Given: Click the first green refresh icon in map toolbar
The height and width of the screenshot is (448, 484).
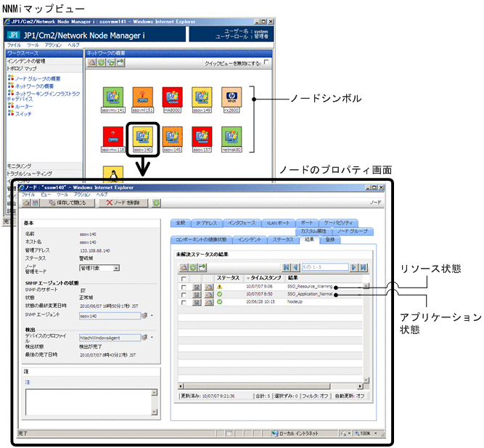Looking at the screenshot, I should point(102,62).
